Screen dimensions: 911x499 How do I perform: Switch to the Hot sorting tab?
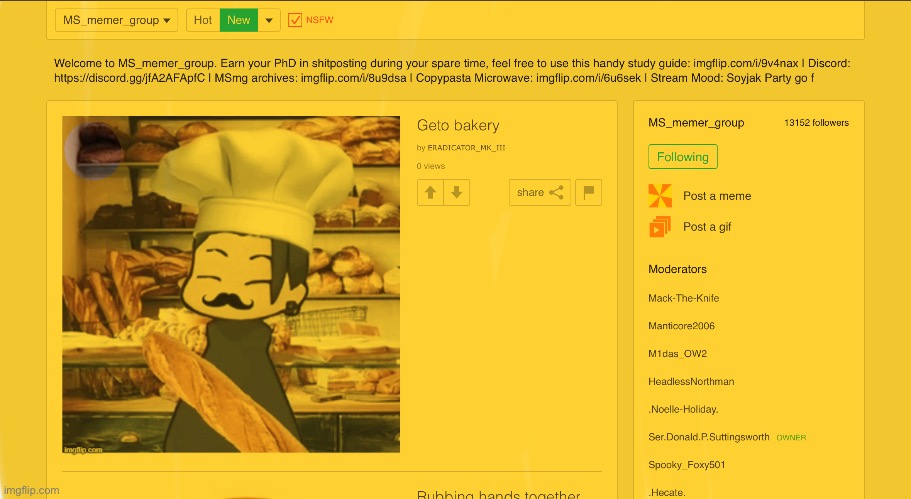point(203,20)
